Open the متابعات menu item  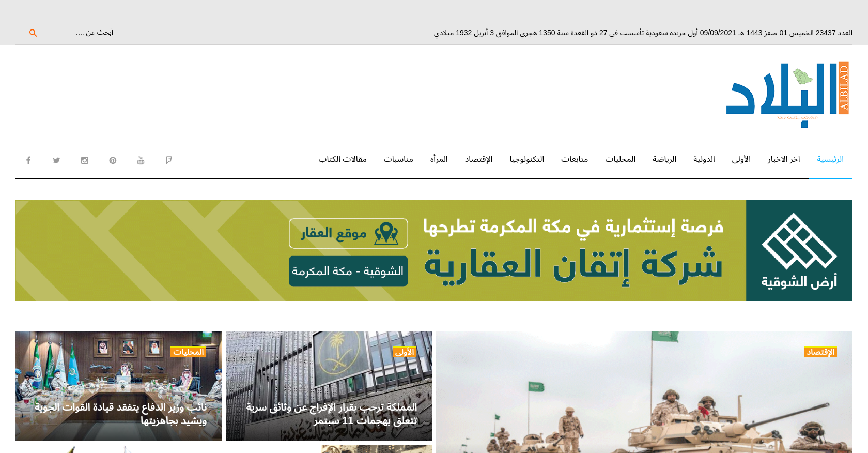pos(575,159)
